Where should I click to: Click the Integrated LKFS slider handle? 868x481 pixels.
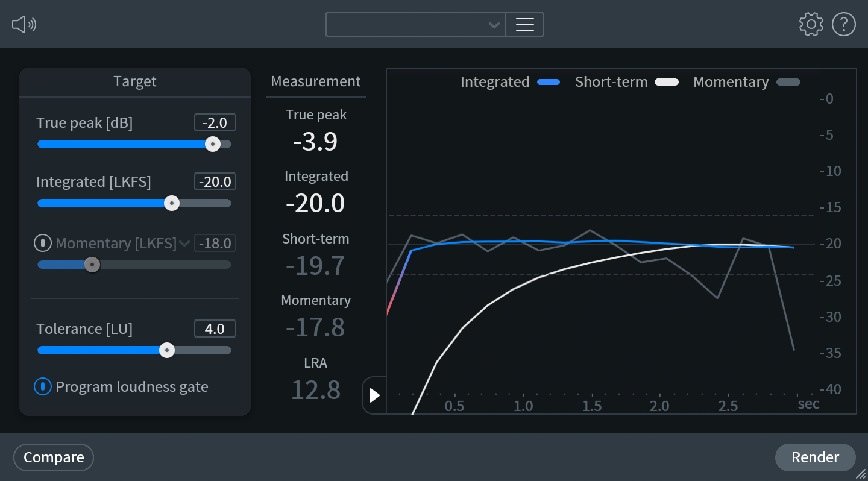point(172,203)
